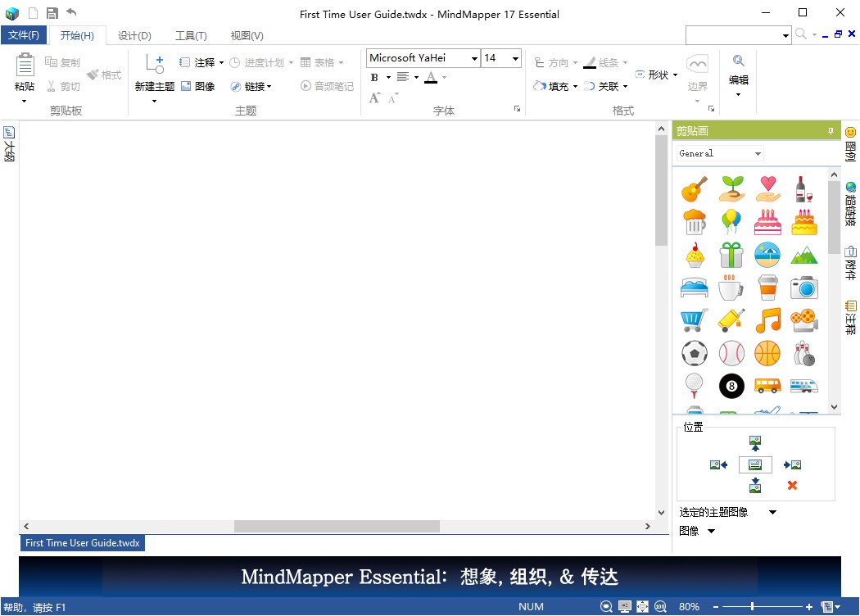860x616 pixels.
Task: Select the music note clipart
Action: 767,320
